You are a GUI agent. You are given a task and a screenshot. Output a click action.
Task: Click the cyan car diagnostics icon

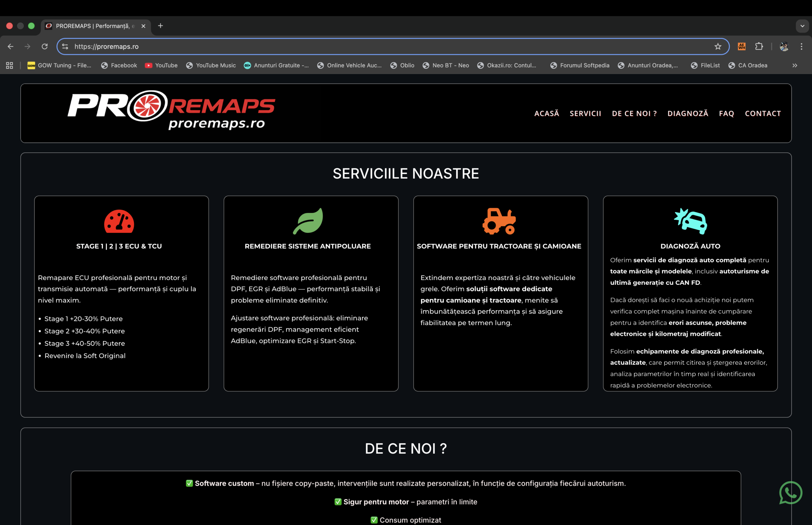tap(691, 221)
